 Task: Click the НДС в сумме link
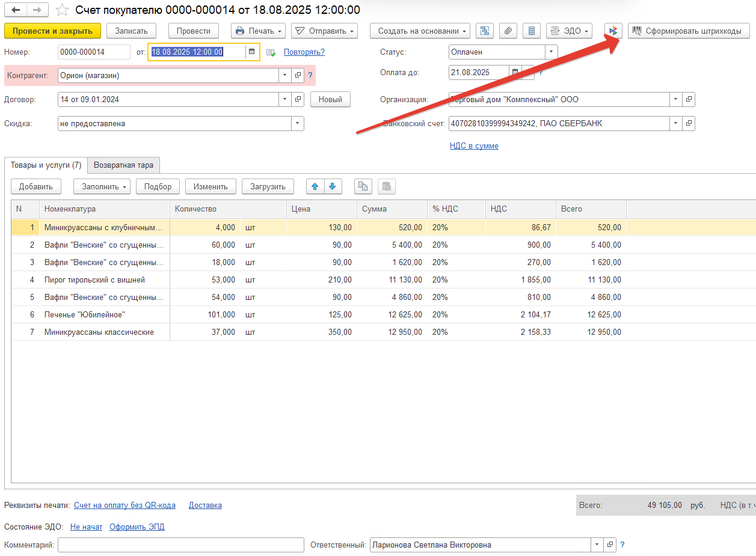(x=474, y=146)
